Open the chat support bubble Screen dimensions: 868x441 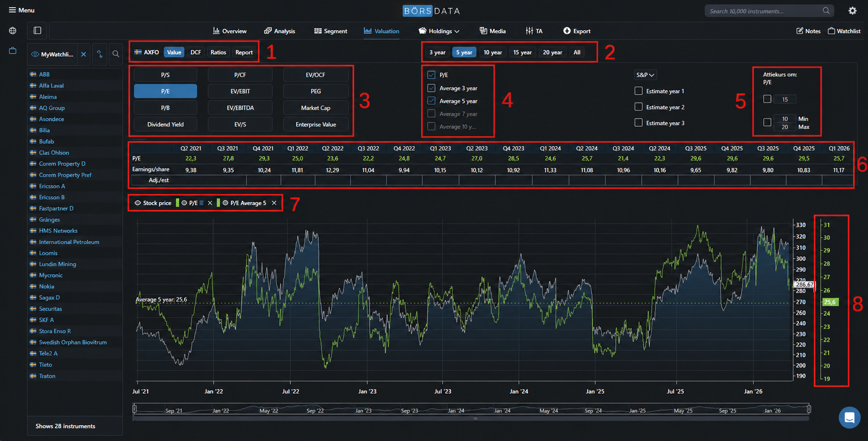click(849, 418)
